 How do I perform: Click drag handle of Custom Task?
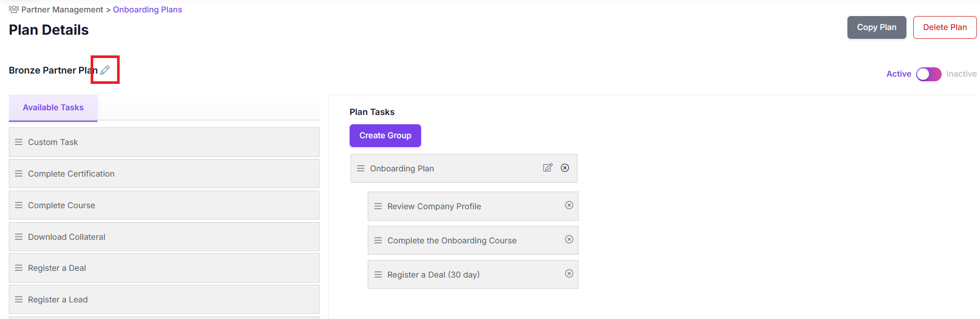(19, 142)
